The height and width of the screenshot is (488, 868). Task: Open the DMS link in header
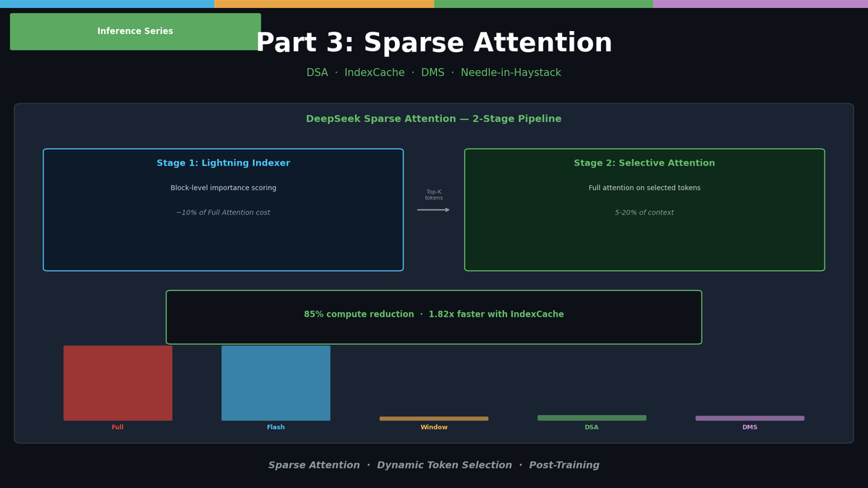point(433,72)
